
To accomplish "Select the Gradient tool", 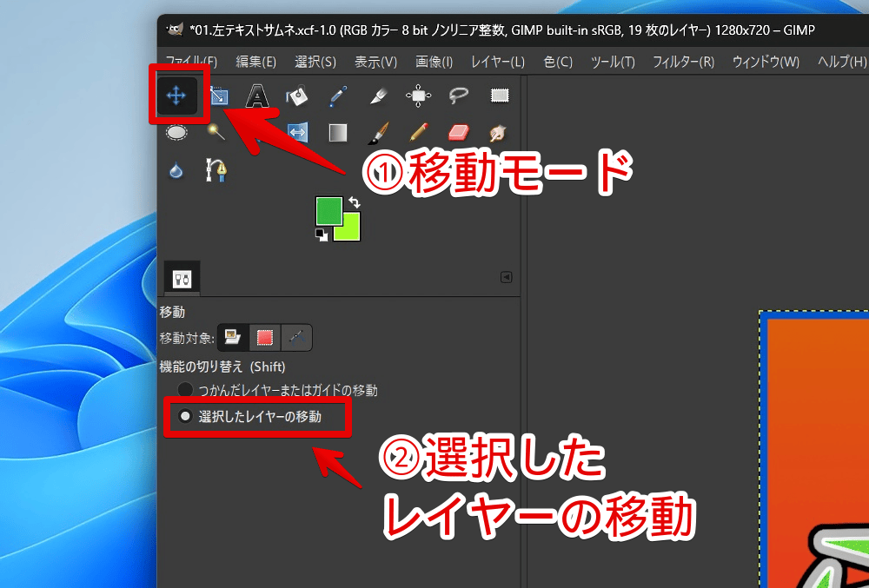I will 337,133.
